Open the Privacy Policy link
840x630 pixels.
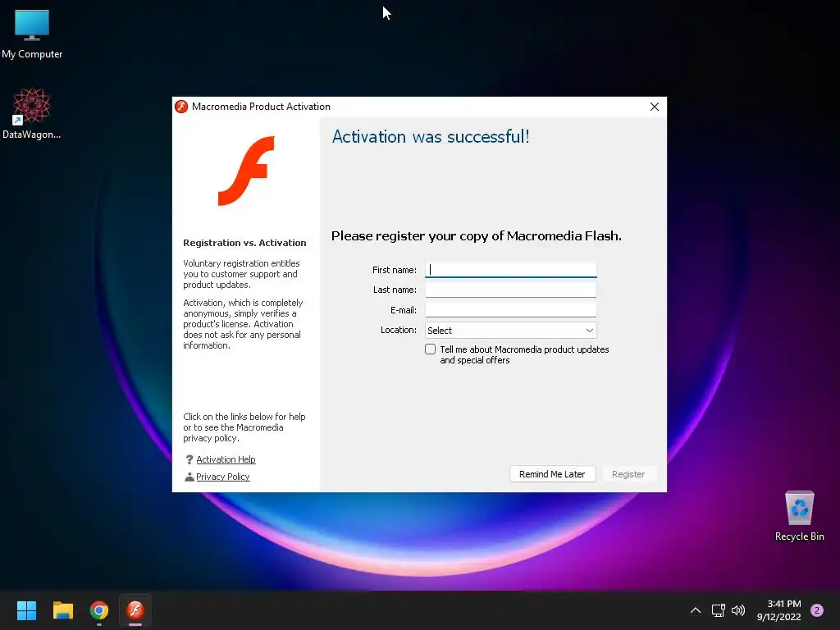(x=223, y=477)
